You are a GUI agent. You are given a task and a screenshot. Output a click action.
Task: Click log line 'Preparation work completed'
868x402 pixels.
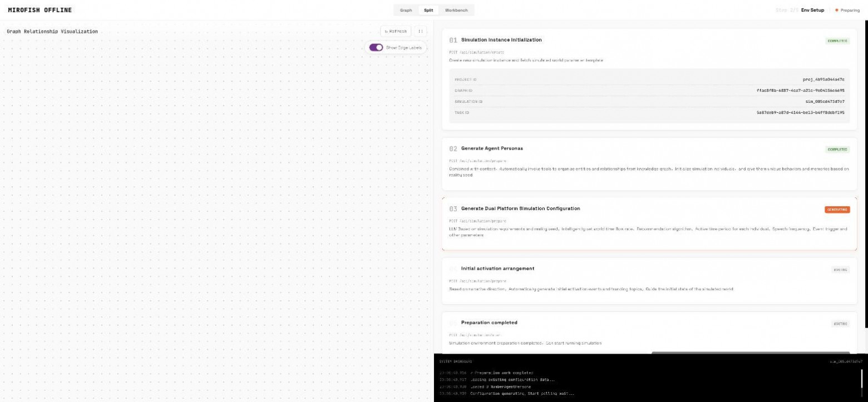coord(502,373)
